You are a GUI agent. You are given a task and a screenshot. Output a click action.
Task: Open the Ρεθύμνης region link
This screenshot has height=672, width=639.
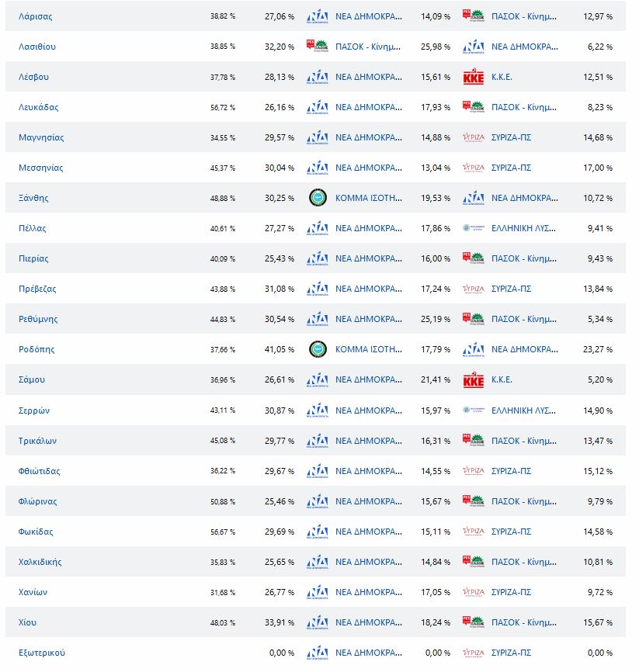pos(38,319)
